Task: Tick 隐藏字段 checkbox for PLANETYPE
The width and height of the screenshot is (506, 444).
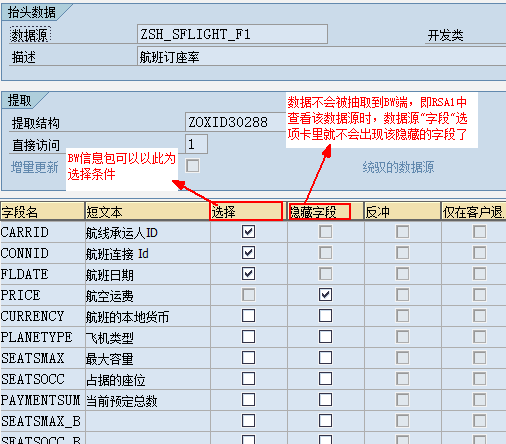Action: (325, 337)
